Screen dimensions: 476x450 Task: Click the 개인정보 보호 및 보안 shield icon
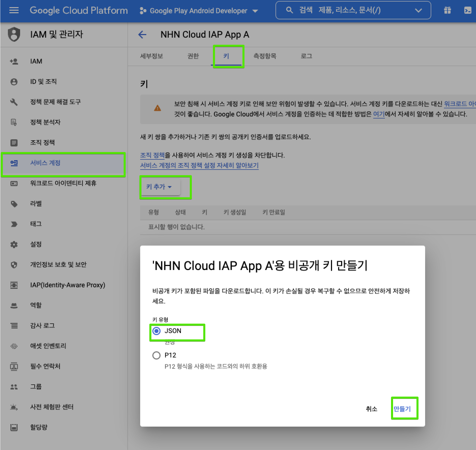pyautogui.click(x=14, y=265)
